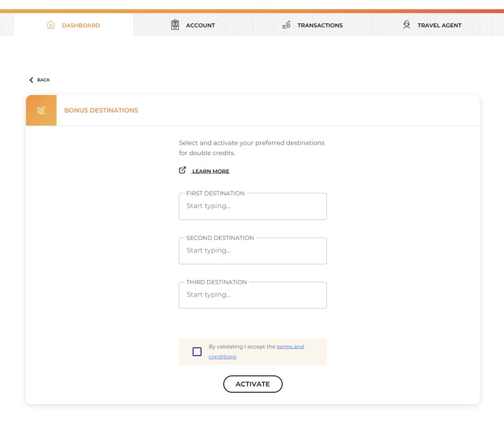
Task: Focus the Second Destination input field
Action: (x=253, y=251)
